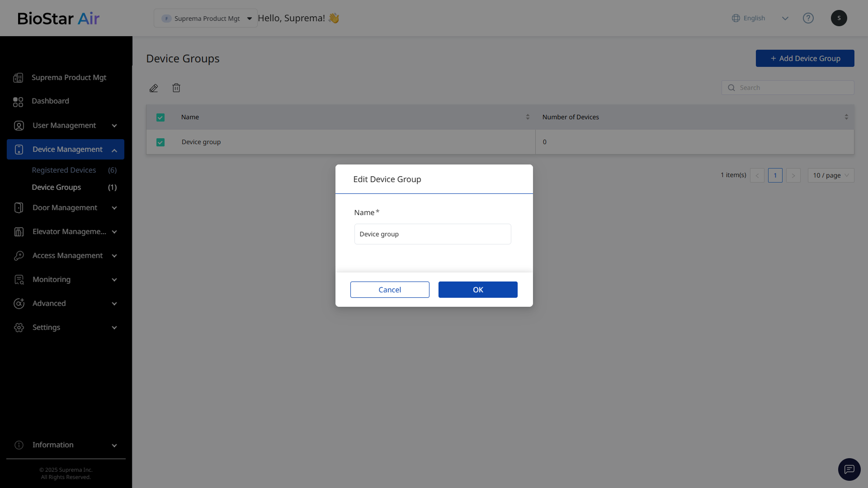Image resolution: width=868 pixels, height=488 pixels.
Task: Click the globe language icon
Action: 736,18
